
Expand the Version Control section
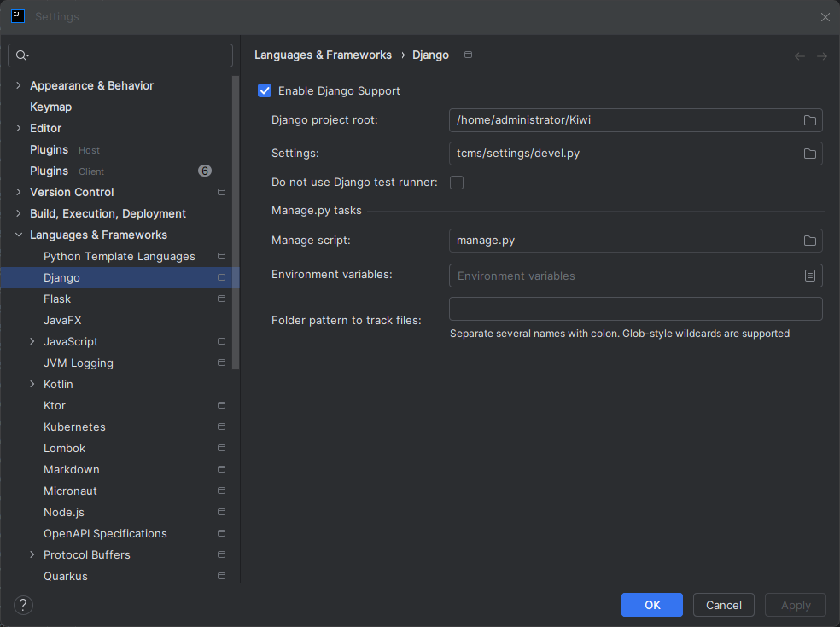pyautogui.click(x=19, y=192)
